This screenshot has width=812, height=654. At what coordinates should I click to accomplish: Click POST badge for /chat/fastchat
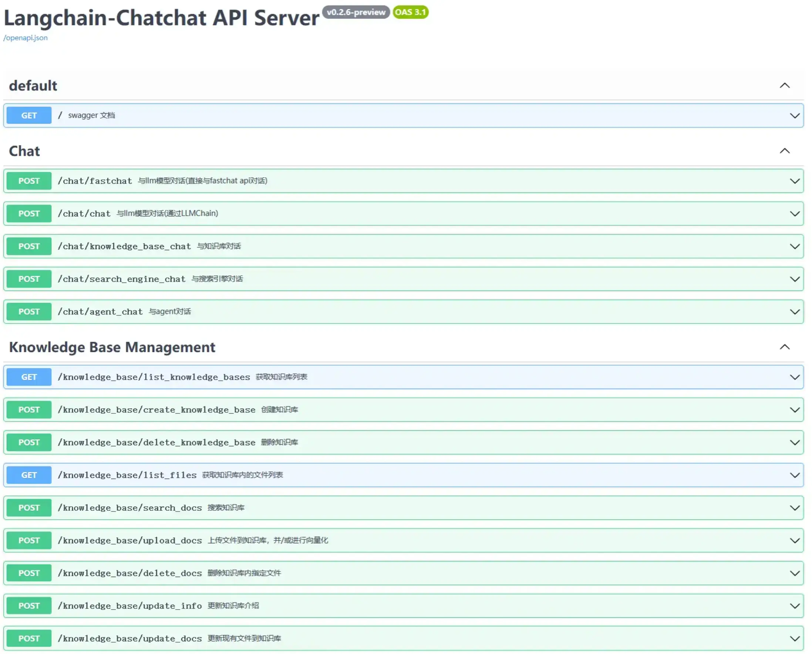(x=29, y=181)
